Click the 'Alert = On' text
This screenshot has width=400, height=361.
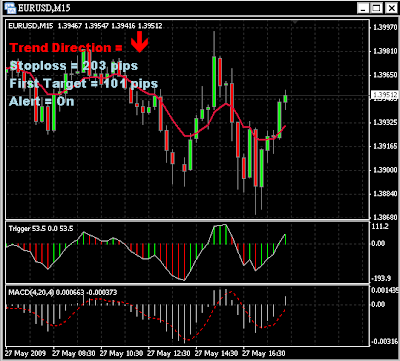pyautogui.click(x=42, y=101)
